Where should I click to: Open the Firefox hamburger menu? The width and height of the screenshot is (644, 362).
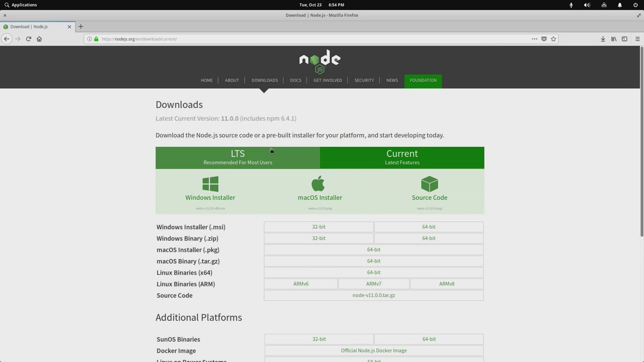point(637,39)
